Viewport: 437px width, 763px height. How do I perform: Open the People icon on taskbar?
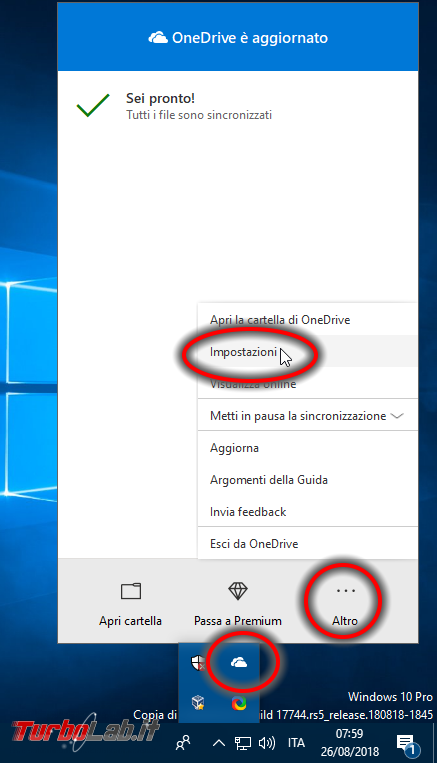pos(183,743)
